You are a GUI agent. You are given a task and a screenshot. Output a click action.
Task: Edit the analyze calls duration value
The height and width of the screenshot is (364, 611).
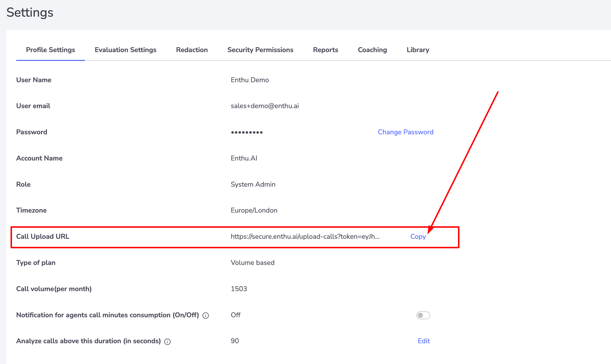[423, 341]
